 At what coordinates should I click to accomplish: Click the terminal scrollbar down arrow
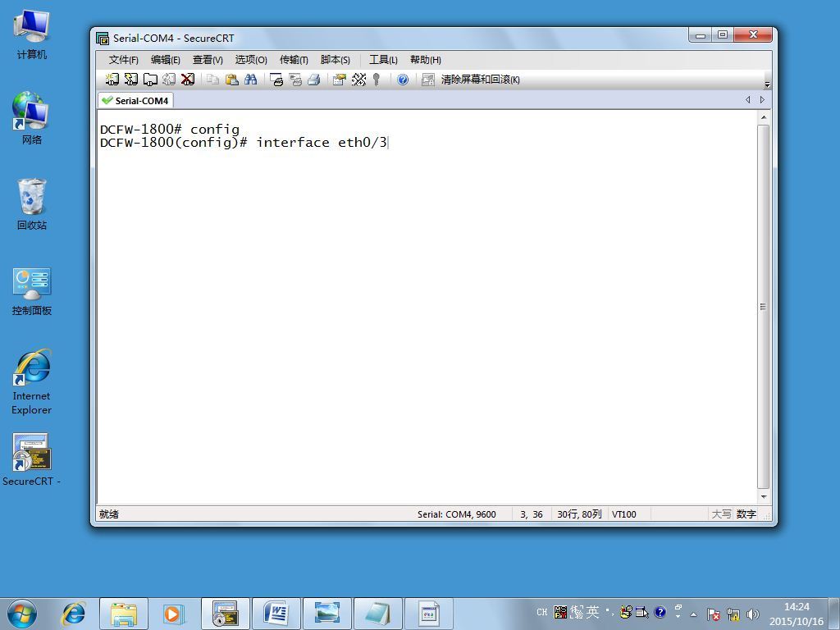click(x=764, y=496)
